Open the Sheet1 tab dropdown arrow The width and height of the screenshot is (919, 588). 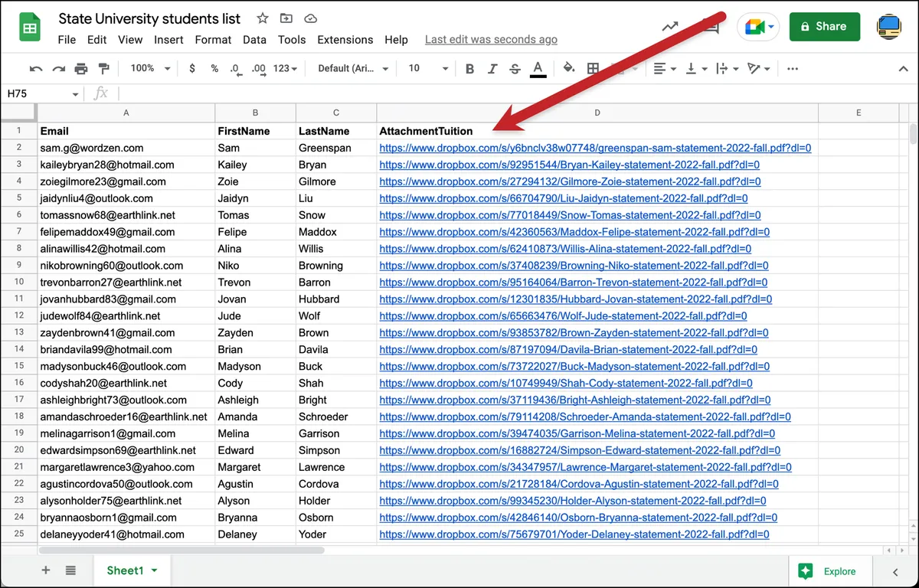(154, 571)
